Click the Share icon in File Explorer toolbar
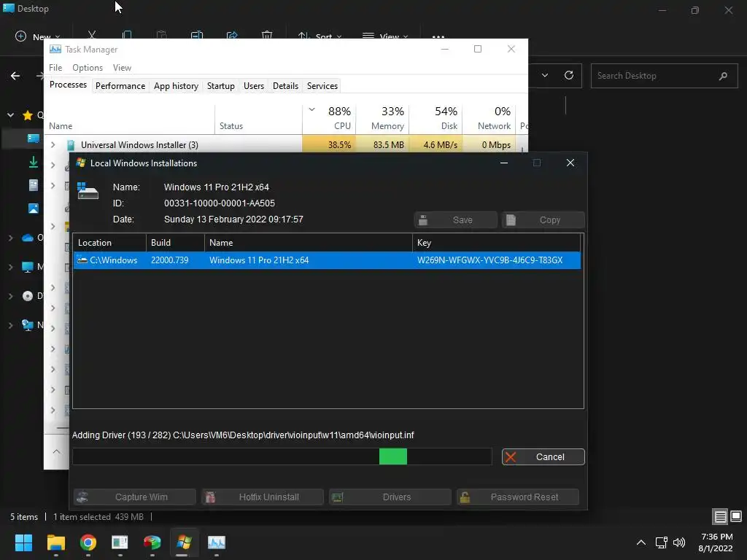 coord(232,35)
